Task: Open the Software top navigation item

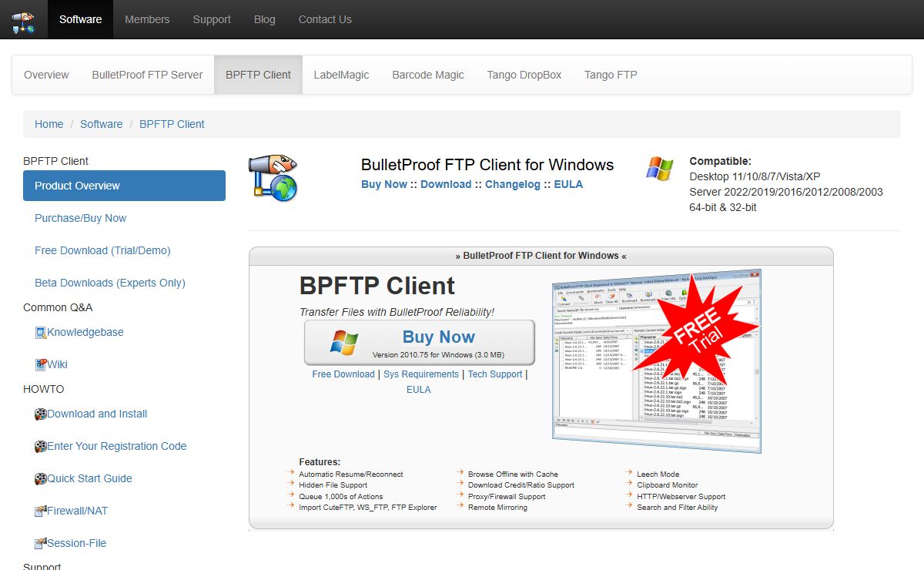Action: [x=80, y=19]
